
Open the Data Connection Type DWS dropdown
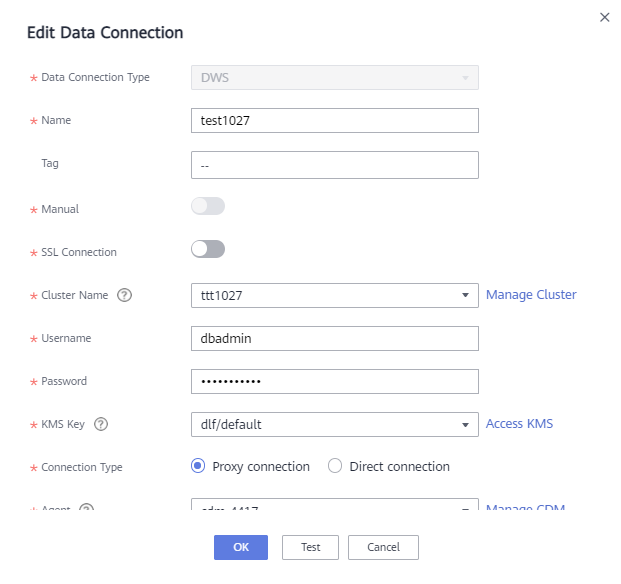click(335, 78)
